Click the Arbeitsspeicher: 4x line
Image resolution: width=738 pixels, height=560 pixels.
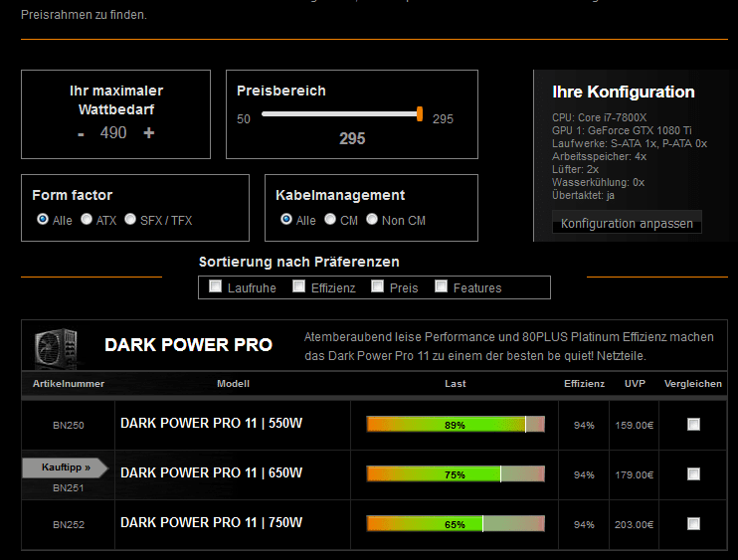point(599,156)
